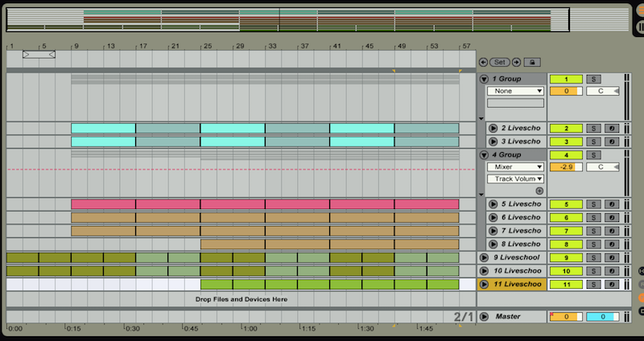The width and height of the screenshot is (644, 341).
Task: Click the Set locator button
Action: (500, 63)
